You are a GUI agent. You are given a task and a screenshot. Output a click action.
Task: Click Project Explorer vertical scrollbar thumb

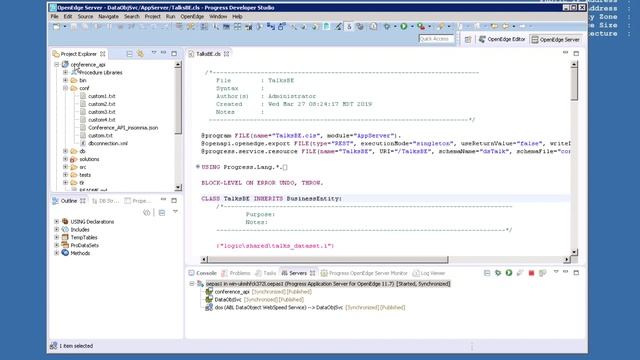[178, 101]
